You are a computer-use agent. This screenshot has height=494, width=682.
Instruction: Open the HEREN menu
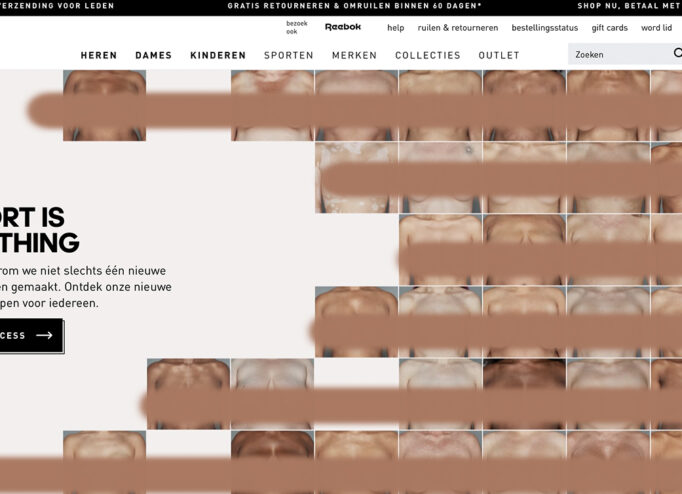click(99, 56)
